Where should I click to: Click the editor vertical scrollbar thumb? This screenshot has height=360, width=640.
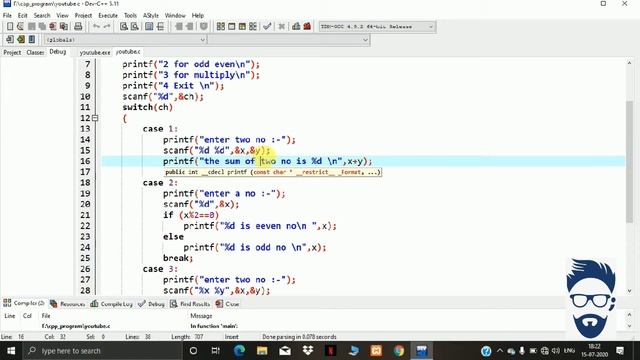point(629,161)
